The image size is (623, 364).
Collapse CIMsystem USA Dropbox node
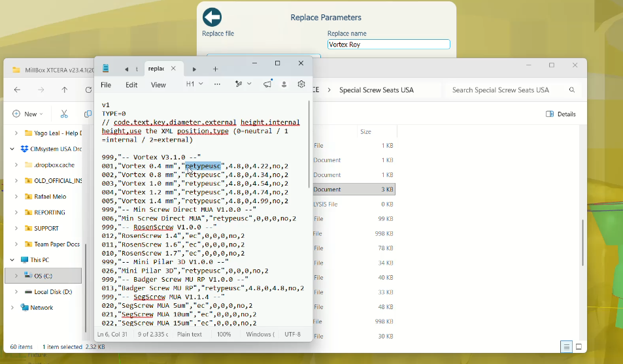coord(12,149)
